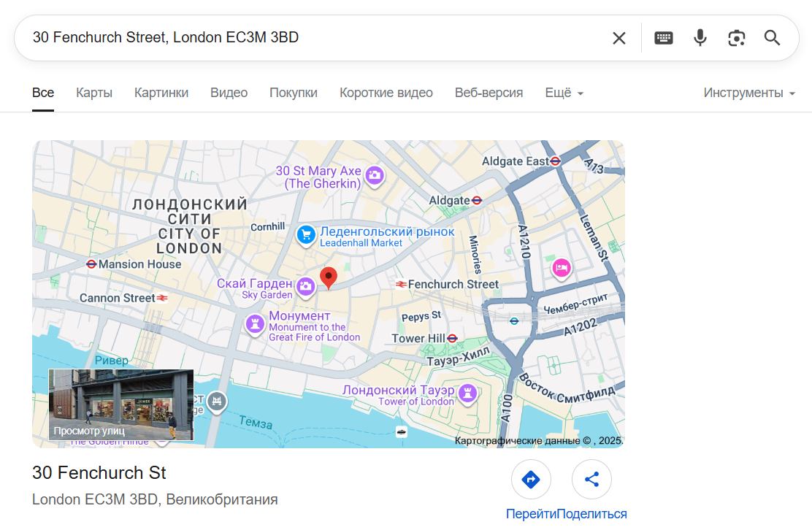This screenshot has width=812, height=530.
Task: Click the Cornhill street label
Action: click(268, 227)
